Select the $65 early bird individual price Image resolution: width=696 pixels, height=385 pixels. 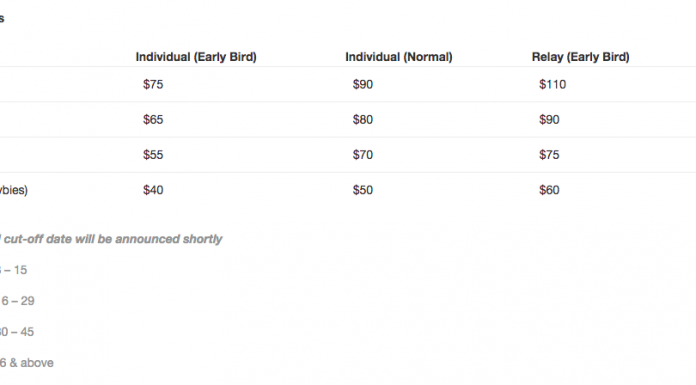coord(153,119)
